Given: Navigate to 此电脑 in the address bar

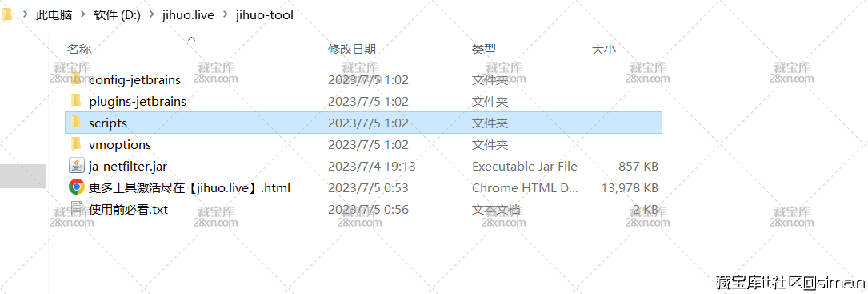Looking at the screenshot, I should pyautogui.click(x=54, y=15).
